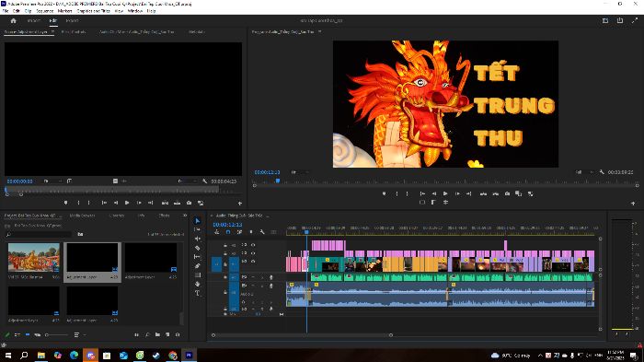The width and height of the screenshot is (644, 362).
Task: Select the Slip tool
Action: point(198,257)
